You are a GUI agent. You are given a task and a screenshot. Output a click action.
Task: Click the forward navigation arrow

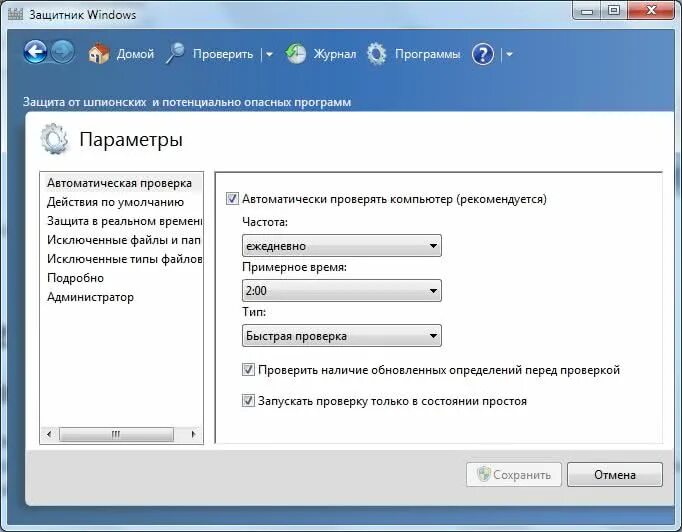pos(62,52)
